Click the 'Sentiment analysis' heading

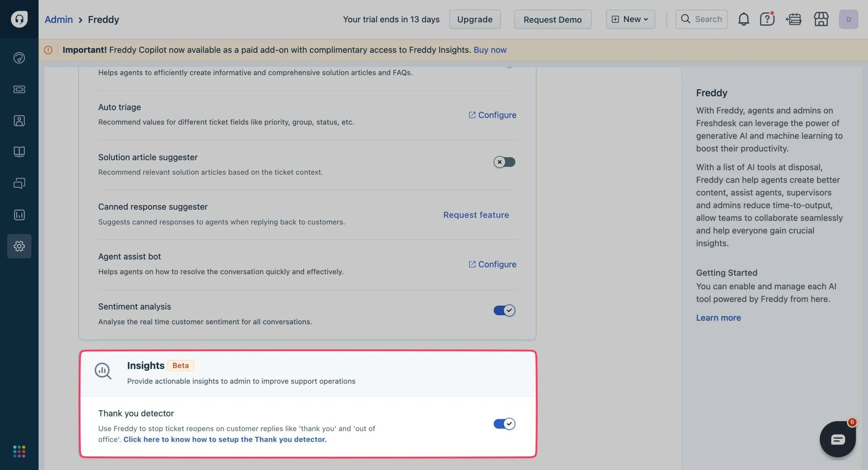pyautogui.click(x=135, y=306)
